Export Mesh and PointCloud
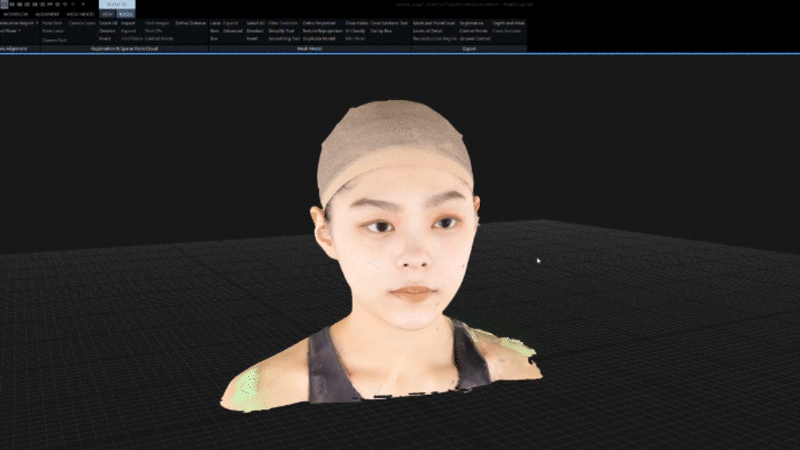Screen dimensions: 800x450 pos(434,23)
